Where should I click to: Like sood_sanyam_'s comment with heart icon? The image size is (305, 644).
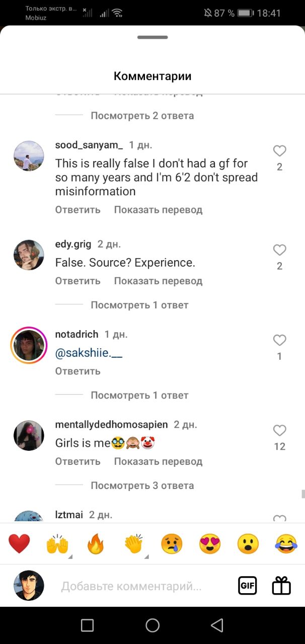click(x=279, y=151)
